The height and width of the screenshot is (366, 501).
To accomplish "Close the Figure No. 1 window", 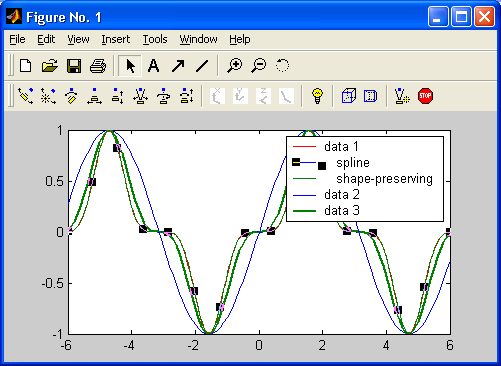I will point(484,17).
